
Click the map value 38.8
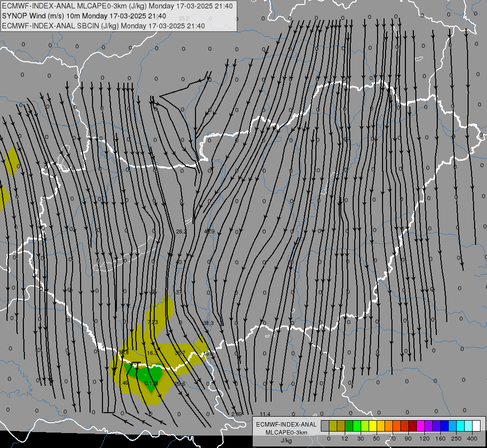pos(123,352)
